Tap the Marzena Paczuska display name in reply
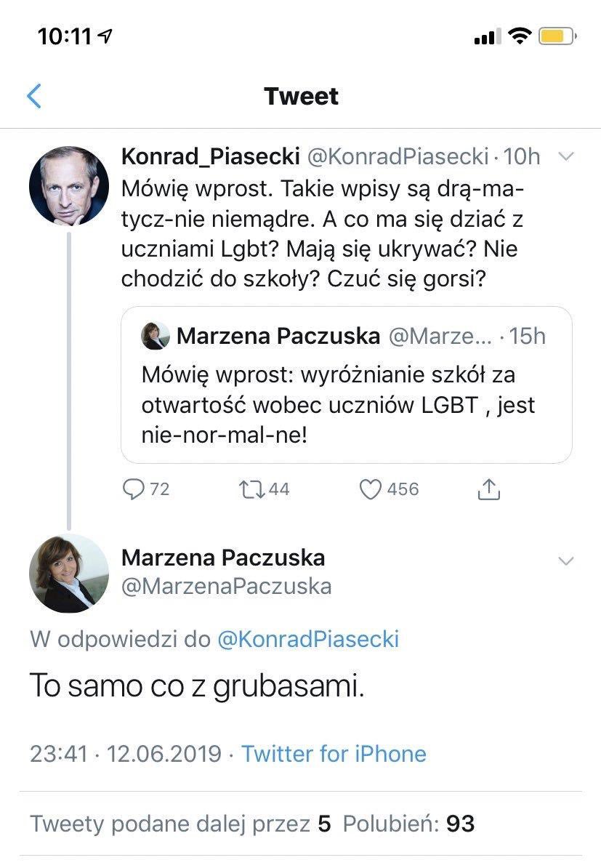Screen dimensions: 601x868 pos(223,558)
